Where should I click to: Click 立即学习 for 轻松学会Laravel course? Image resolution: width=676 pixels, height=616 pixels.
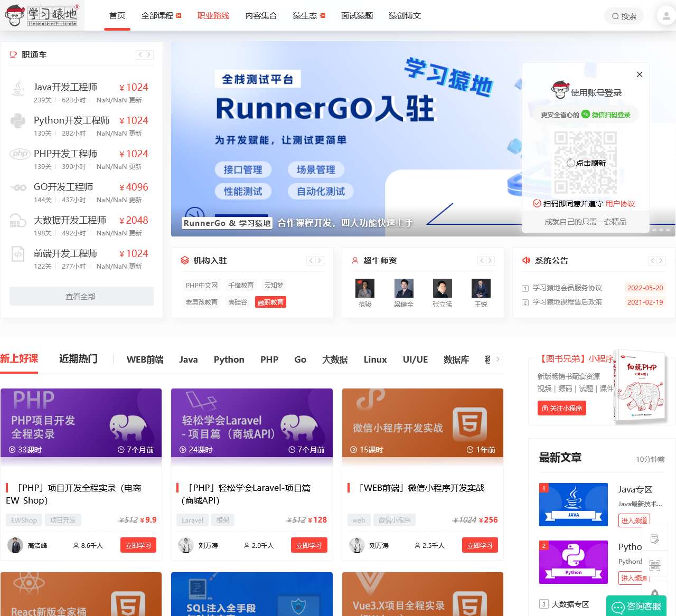309,545
